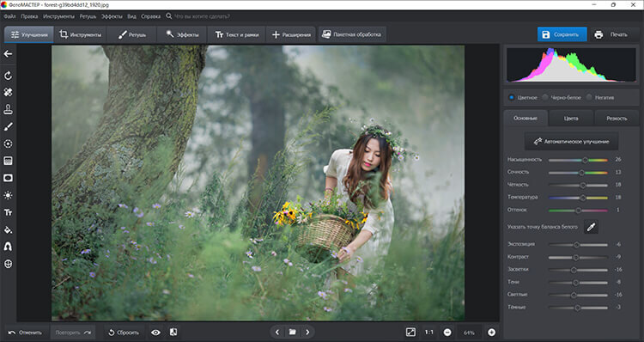
Task: Select the Негатив mode radio
Action: pyautogui.click(x=589, y=97)
